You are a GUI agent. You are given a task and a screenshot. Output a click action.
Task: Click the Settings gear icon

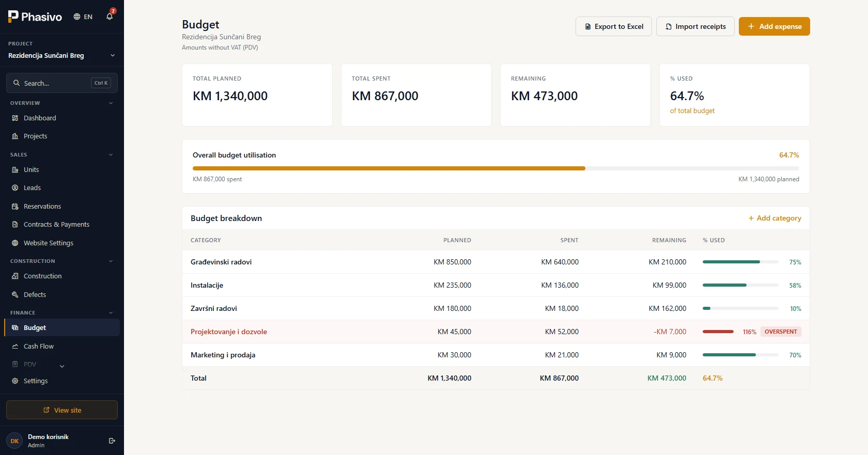[15, 381]
